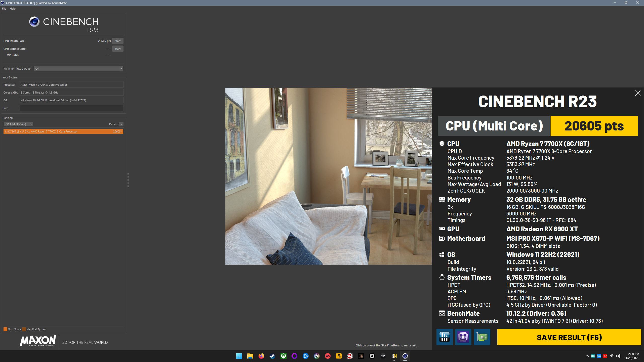This screenshot has width=644, height=362.
Task: Click the GPU section icon
Action: pos(442,229)
